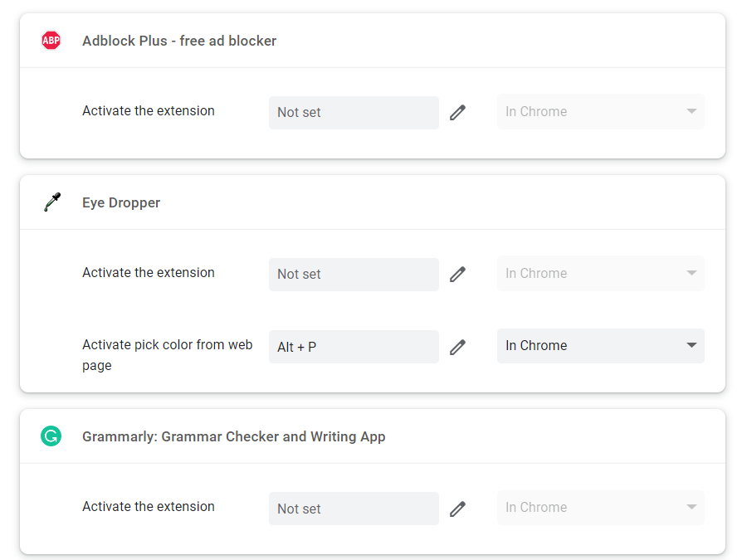Viewport: 742px width, 560px height.
Task: Click Activate pick color from web page label
Action: (168, 355)
